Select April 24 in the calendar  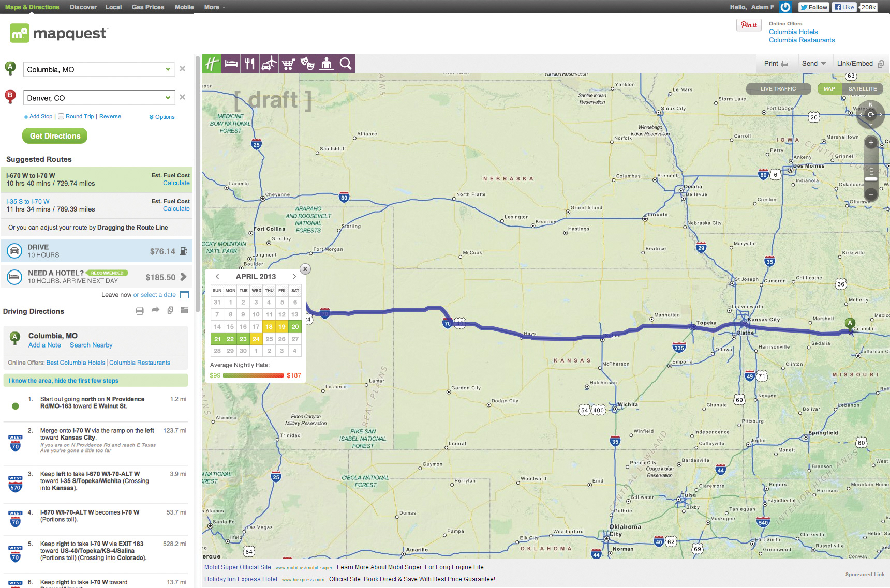(x=256, y=339)
